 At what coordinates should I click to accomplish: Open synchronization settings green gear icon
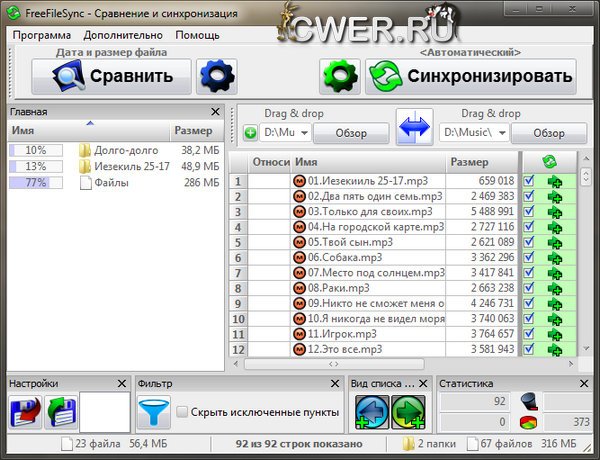(340, 75)
